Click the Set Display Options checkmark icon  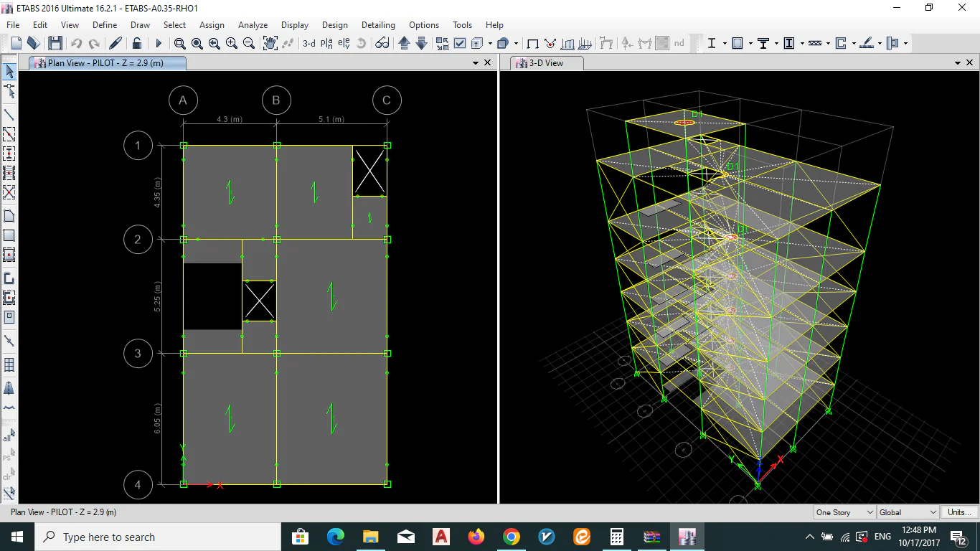pyautogui.click(x=460, y=43)
